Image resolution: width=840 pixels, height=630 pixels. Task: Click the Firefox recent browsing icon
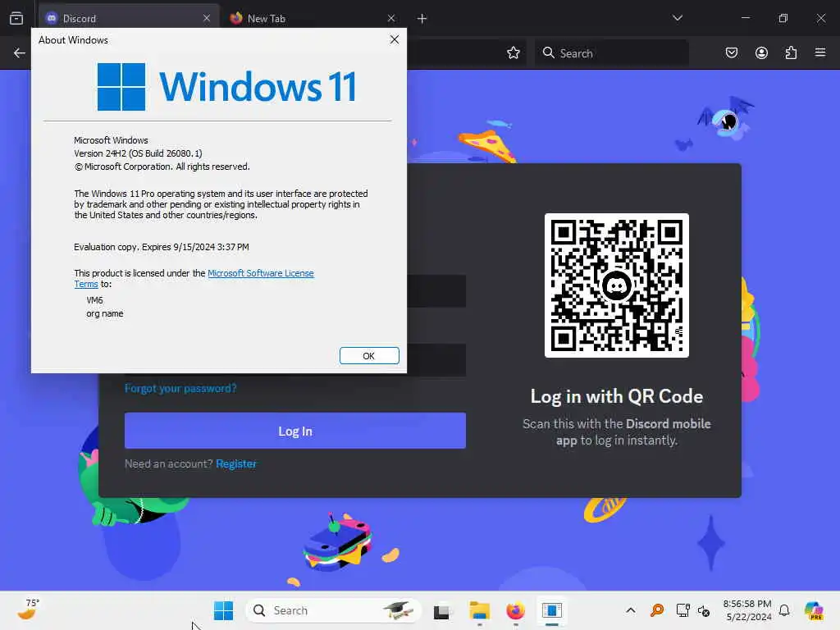coord(16,18)
